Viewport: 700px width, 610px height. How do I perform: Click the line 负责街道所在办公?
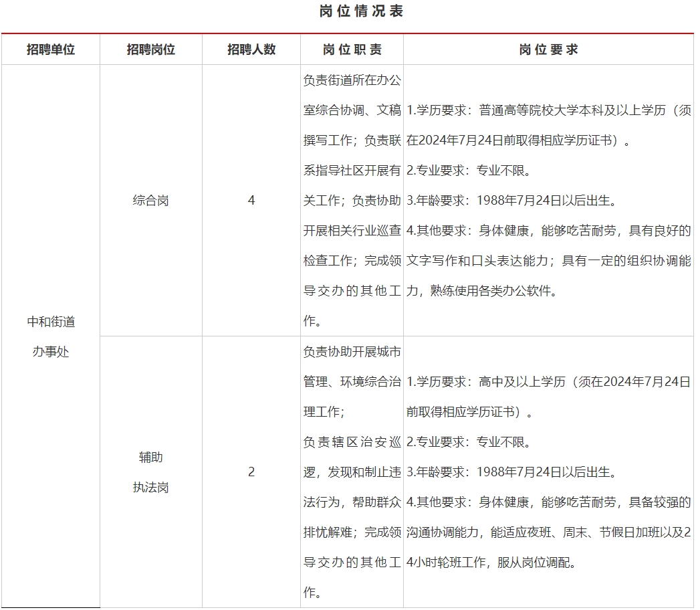352,80
